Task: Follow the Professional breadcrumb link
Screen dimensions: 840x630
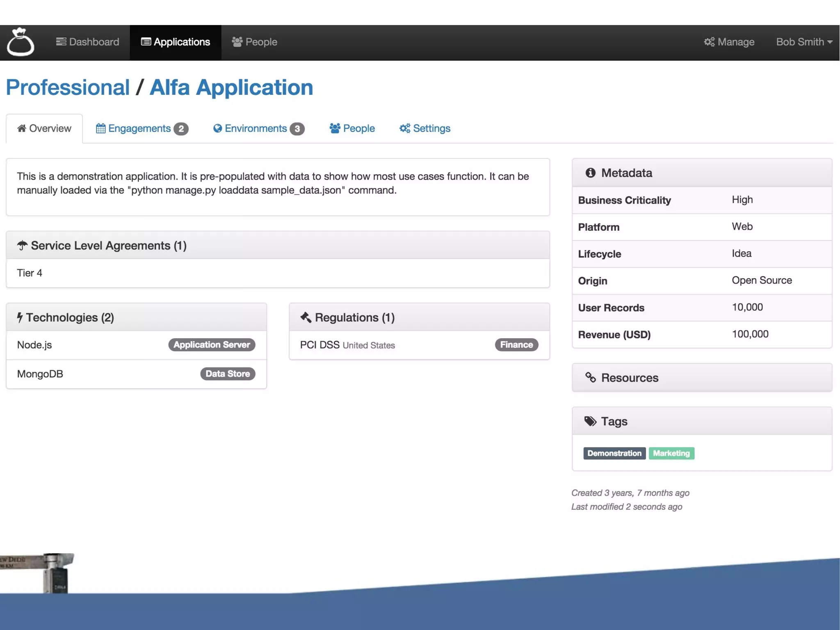Action: (x=68, y=87)
